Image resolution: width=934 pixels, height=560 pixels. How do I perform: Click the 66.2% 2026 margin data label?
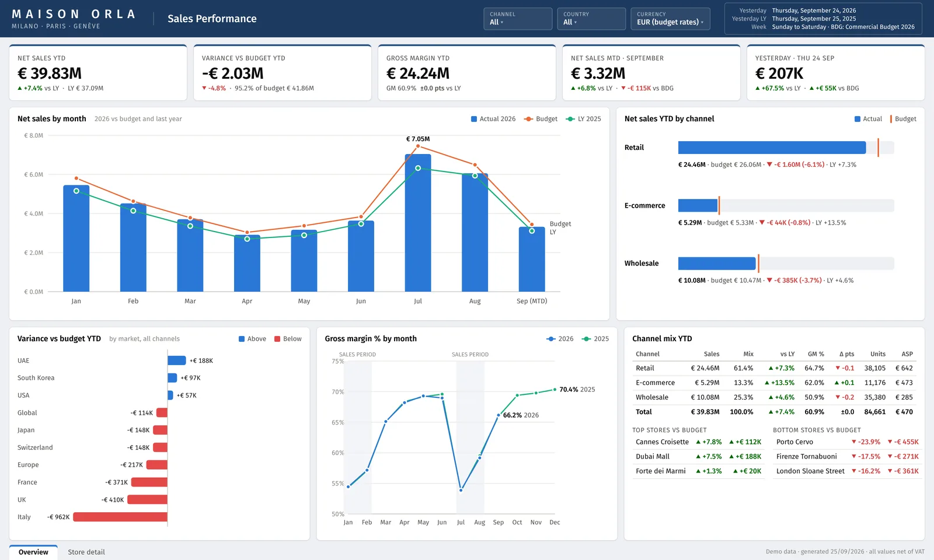point(521,415)
